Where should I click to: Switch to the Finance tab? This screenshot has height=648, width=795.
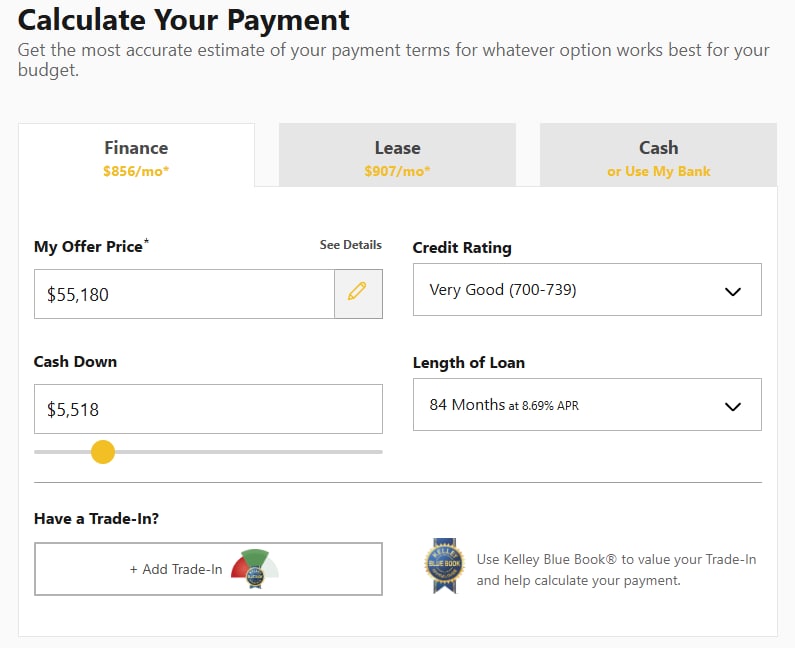pos(136,156)
